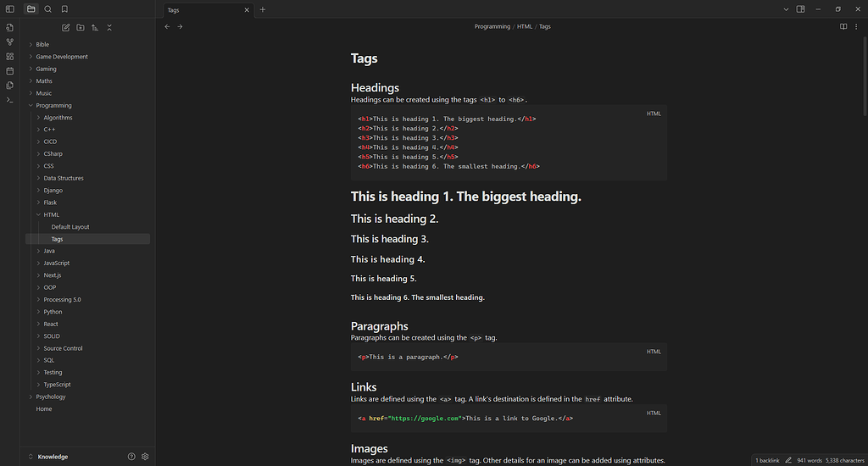This screenshot has width=868, height=466.
Task: Expand the Psychology folder
Action: [x=87, y=397]
